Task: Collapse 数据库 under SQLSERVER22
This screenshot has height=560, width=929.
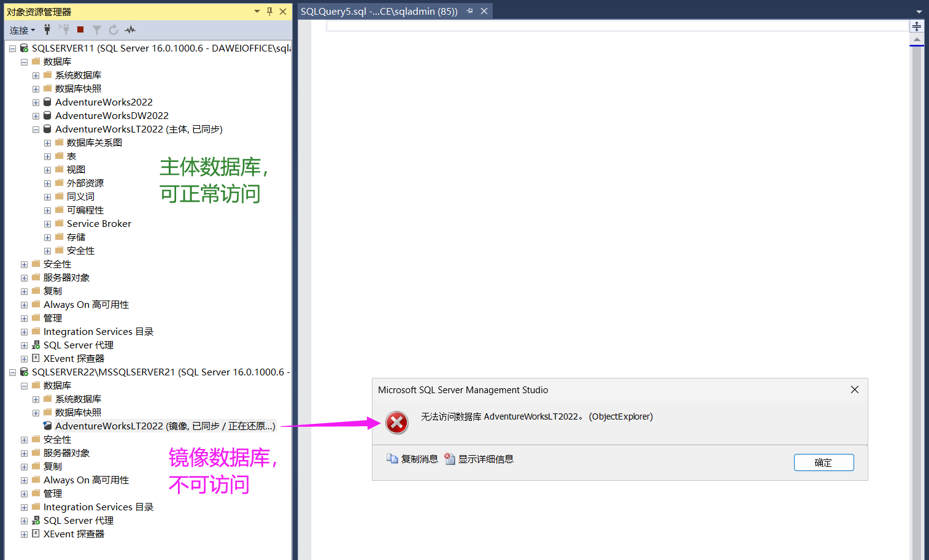Action: click(24, 386)
